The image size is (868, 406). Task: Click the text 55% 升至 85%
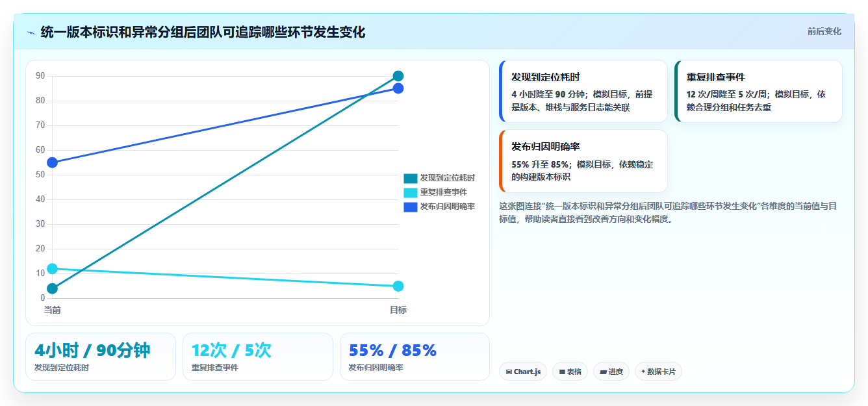[540, 164]
